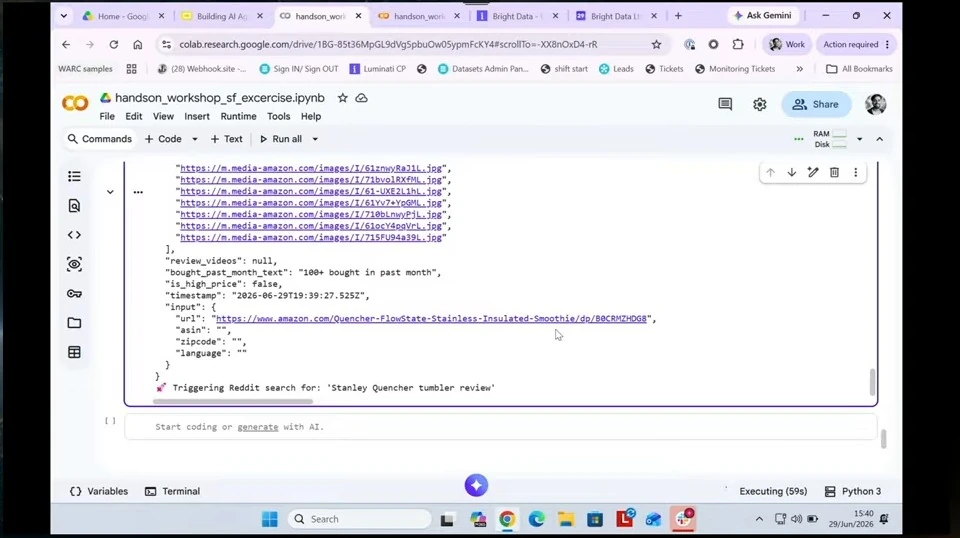Click the empty code cell input
The image size is (960, 538).
click(500, 427)
